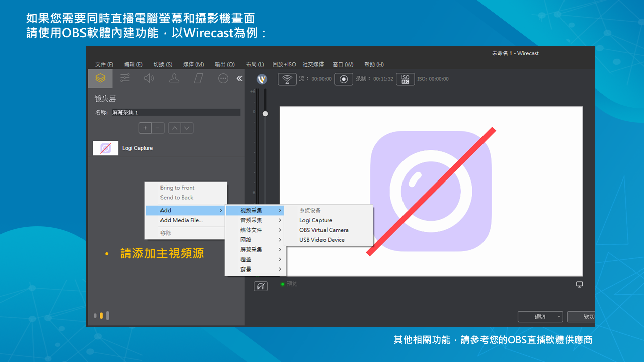The image size is (644, 362).
Task: Open the 文件 (F) menu
Action: coord(104,64)
